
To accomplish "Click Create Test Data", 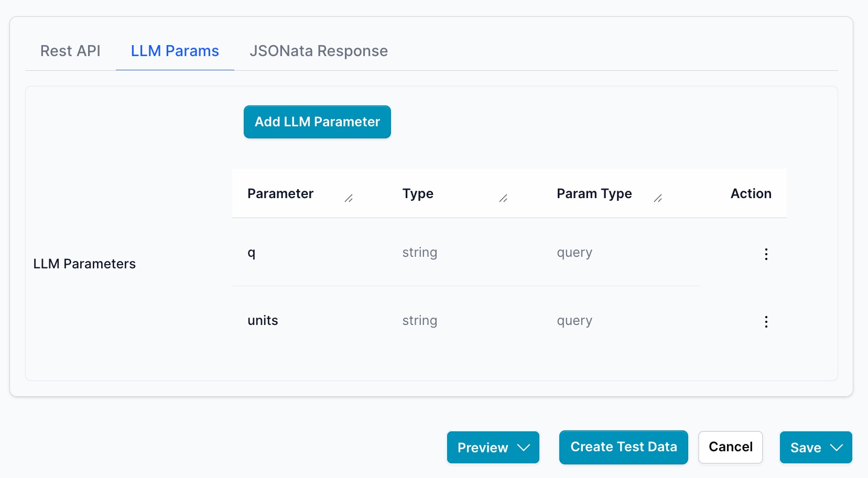I will tap(623, 447).
